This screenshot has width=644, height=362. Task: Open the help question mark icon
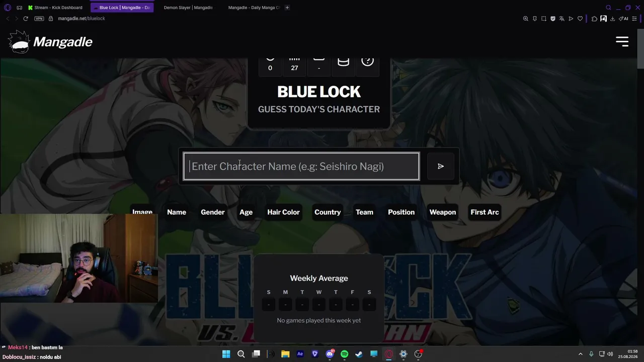[367, 61]
